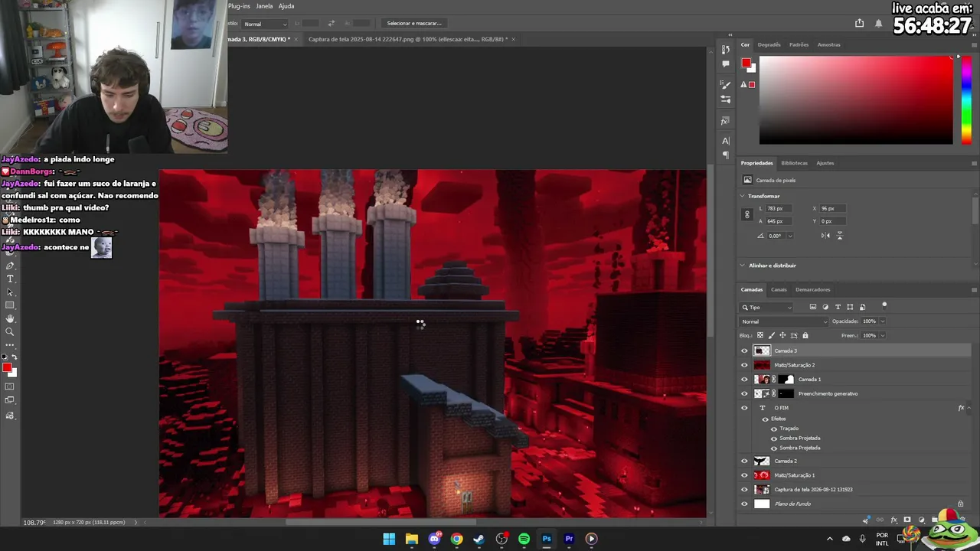Select the Pen tool

[10, 266]
